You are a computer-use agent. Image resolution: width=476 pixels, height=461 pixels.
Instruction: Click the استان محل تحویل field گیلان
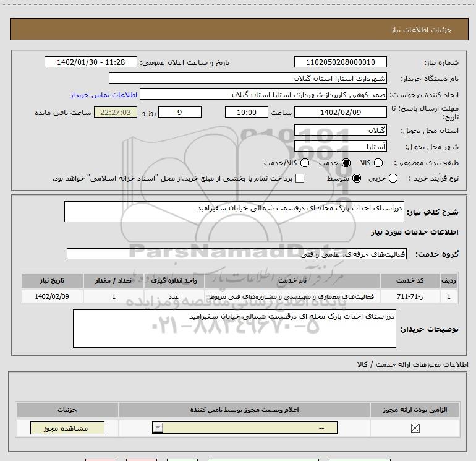point(340,131)
